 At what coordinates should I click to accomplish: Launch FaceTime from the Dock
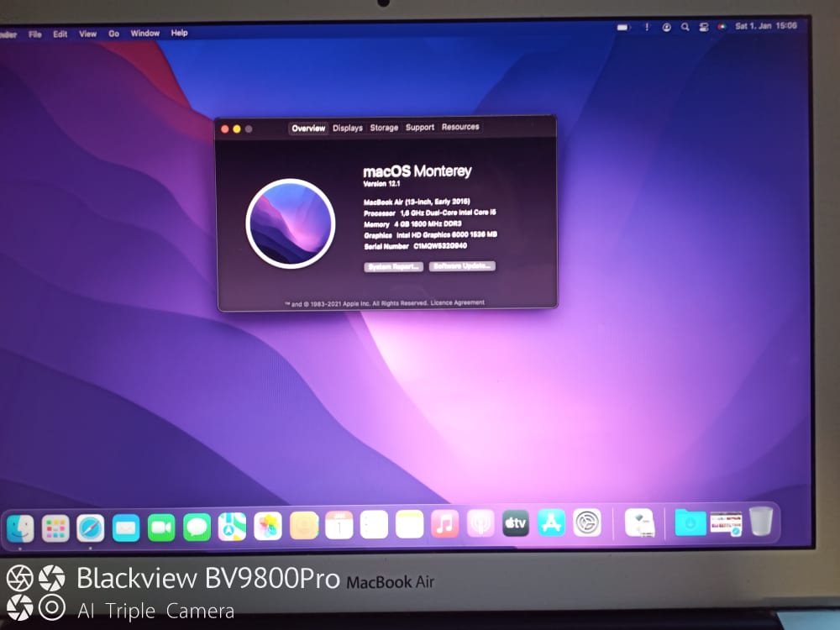pos(161,528)
